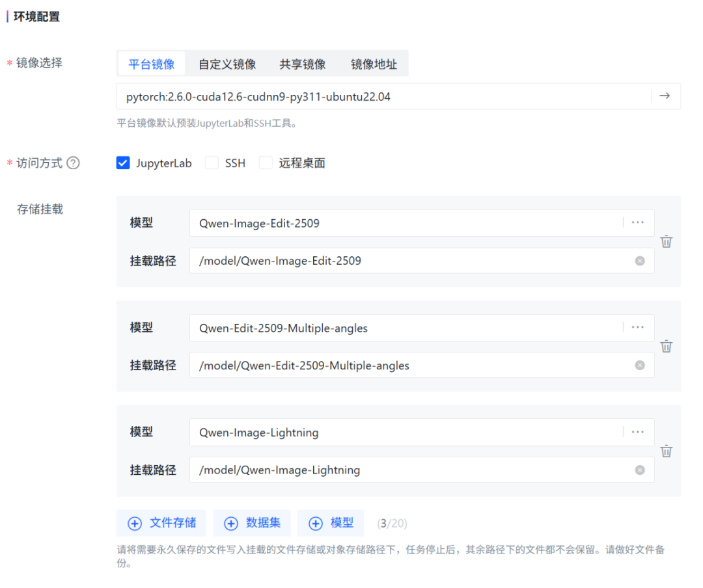Image resolution: width=703 pixels, height=588 pixels.
Task: Switch to the 自定义镜像 tab
Action: 227,64
